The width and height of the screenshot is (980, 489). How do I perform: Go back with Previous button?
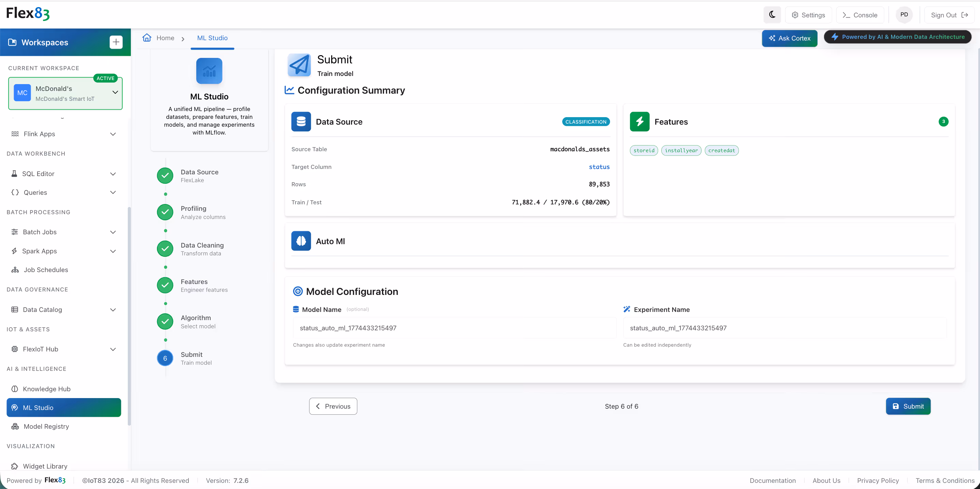pos(333,406)
